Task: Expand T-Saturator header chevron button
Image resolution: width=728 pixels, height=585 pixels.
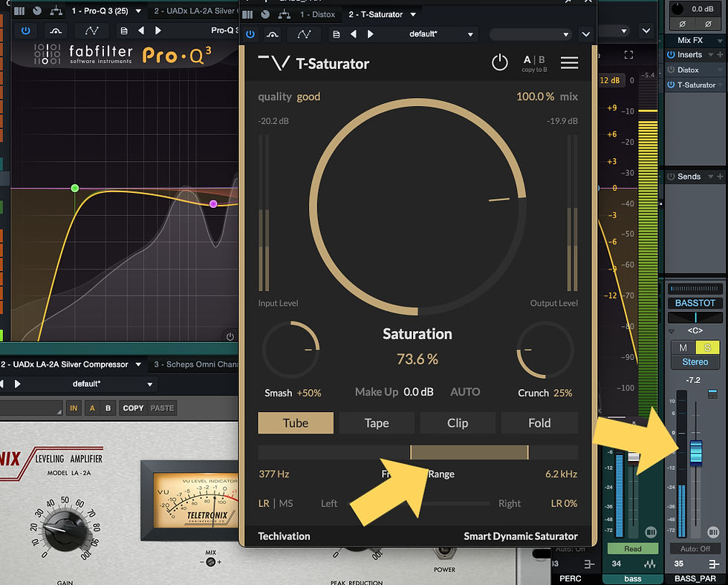Action: pos(586,34)
